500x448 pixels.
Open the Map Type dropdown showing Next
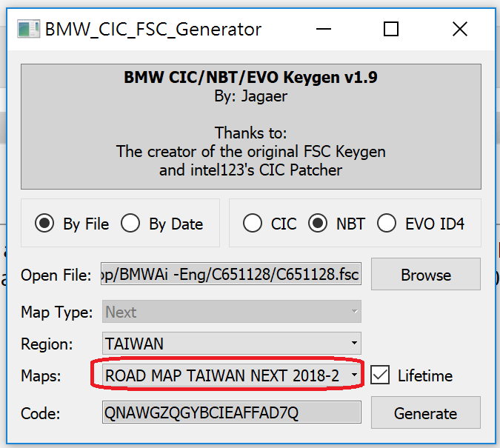232,312
